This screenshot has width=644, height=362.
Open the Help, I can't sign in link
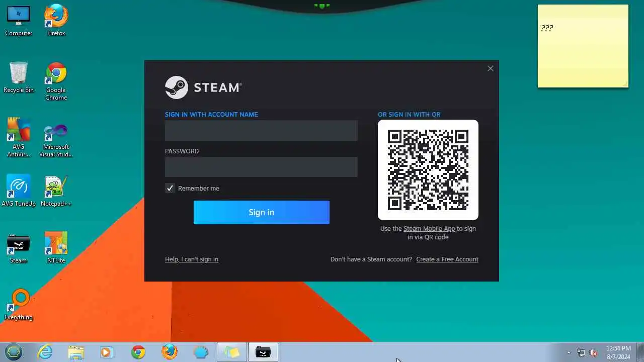click(x=192, y=259)
